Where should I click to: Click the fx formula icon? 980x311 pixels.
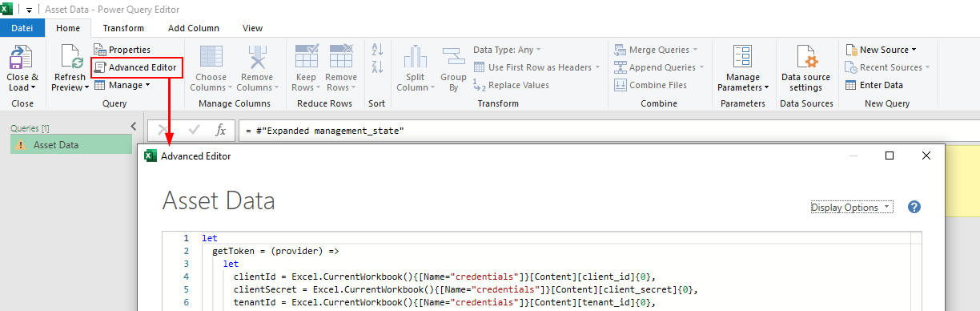coord(221,130)
